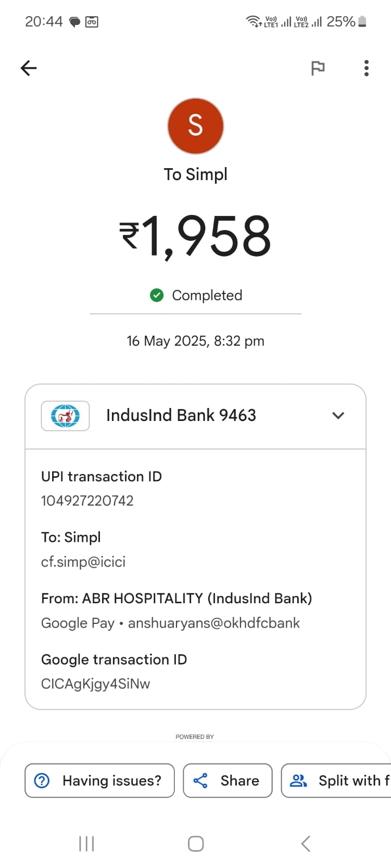
Task: Tap the Share button
Action: [x=228, y=781]
